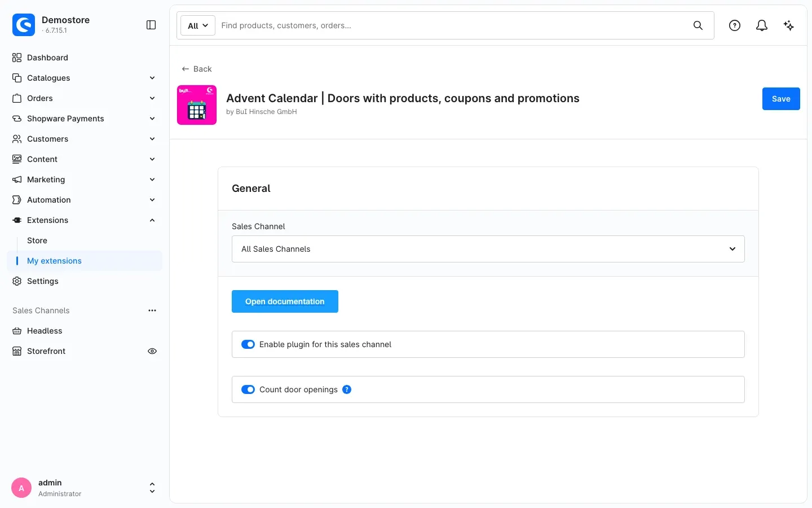Click the Headless basket icon
Screen dimensions: 812x508
pos(17,331)
